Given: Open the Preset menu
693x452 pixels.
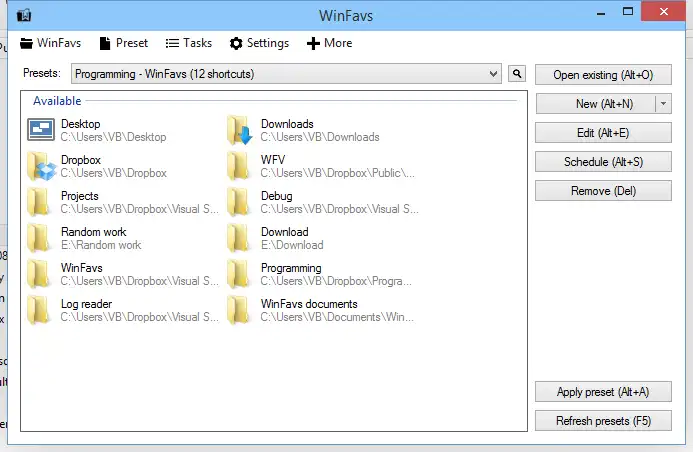Looking at the screenshot, I should pos(124,43).
